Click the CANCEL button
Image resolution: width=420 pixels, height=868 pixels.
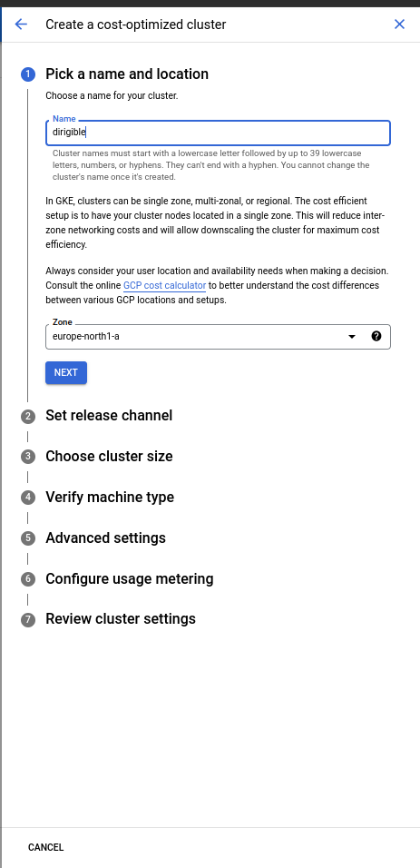tap(46, 847)
